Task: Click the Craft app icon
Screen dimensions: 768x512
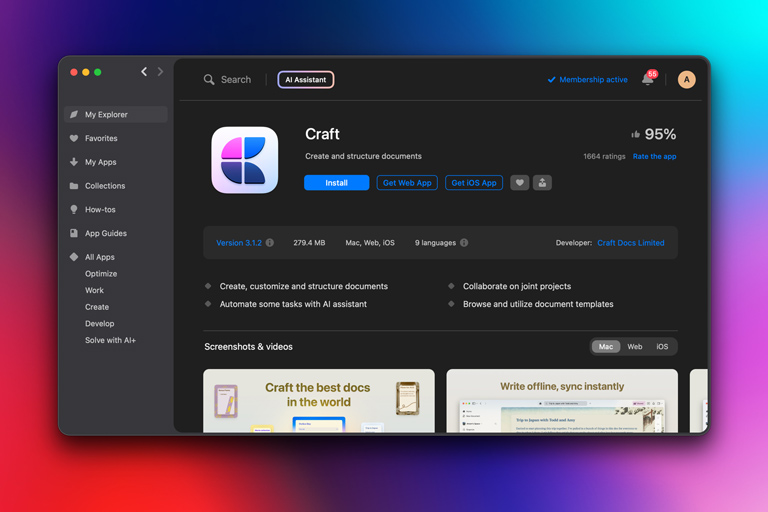Action: point(244,160)
